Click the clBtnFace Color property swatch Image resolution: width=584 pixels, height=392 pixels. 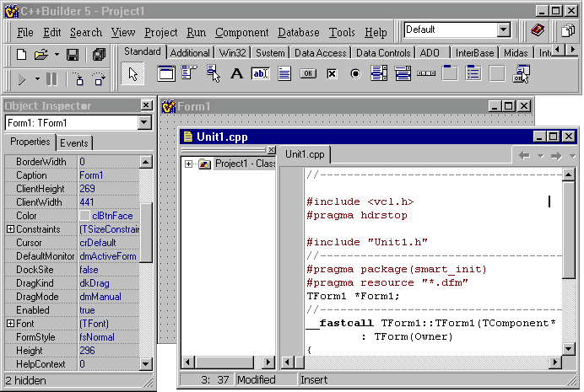[84, 216]
